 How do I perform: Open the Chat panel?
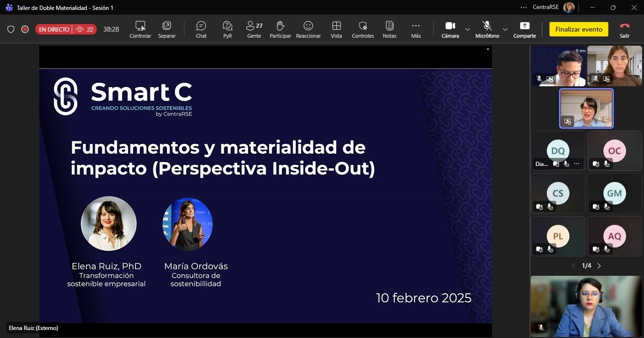pyautogui.click(x=201, y=29)
